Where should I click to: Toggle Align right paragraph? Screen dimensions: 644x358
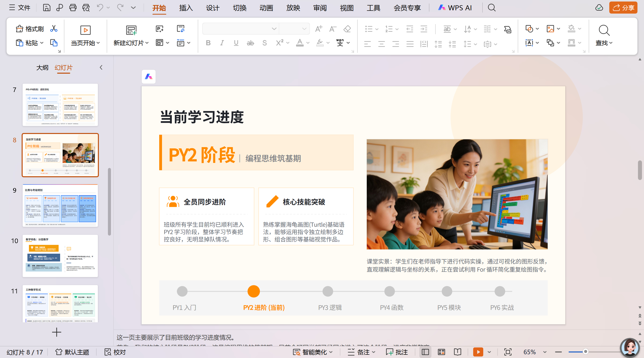pyautogui.click(x=396, y=44)
